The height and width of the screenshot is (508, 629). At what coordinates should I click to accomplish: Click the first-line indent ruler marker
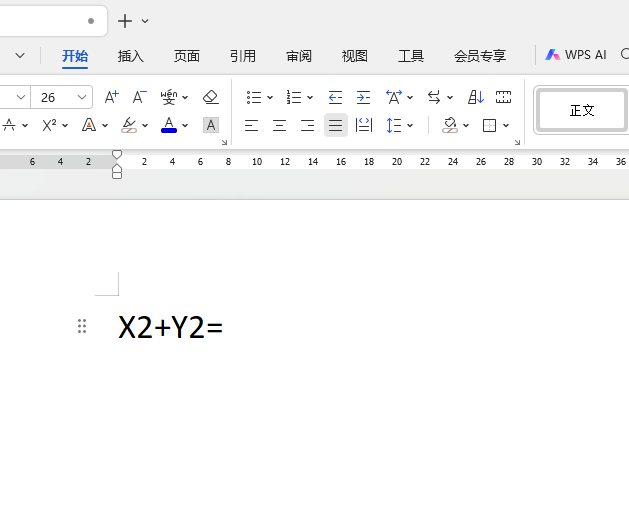117,154
